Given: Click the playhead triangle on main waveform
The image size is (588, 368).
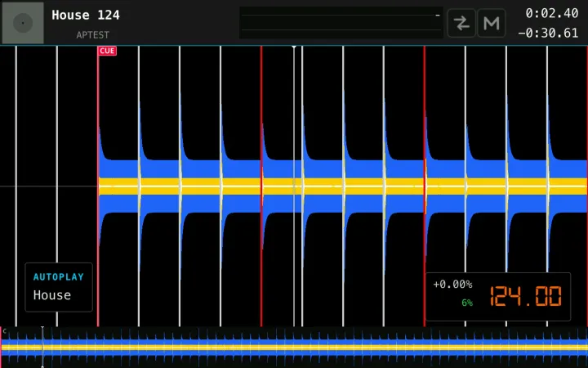Looking at the screenshot, I should pyautogui.click(x=294, y=47).
